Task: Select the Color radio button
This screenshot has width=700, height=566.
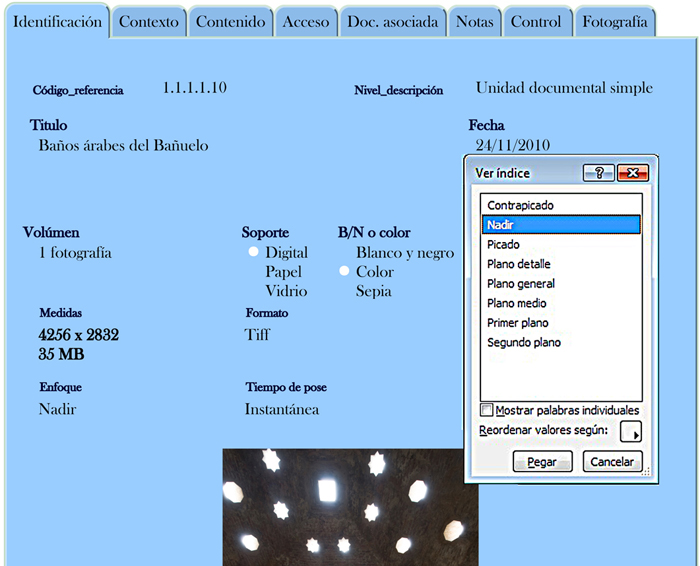Action: click(344, 271)
